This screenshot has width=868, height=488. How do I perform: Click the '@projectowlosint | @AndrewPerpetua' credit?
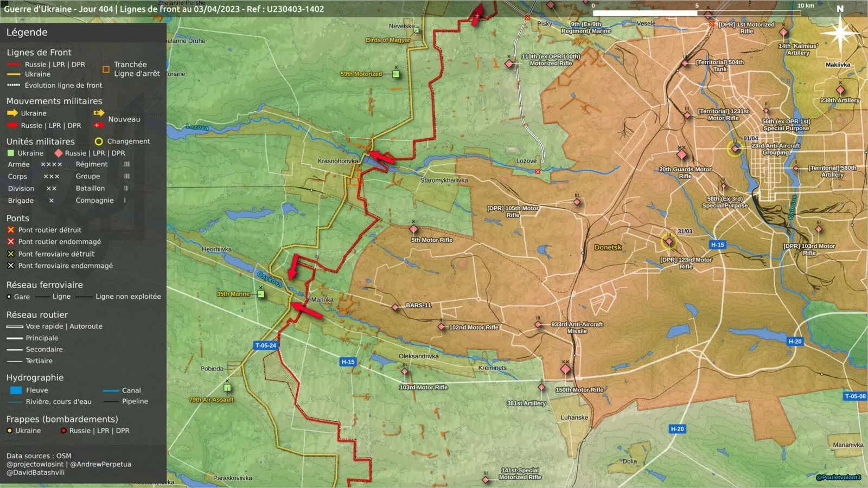[x=69, y=464]
